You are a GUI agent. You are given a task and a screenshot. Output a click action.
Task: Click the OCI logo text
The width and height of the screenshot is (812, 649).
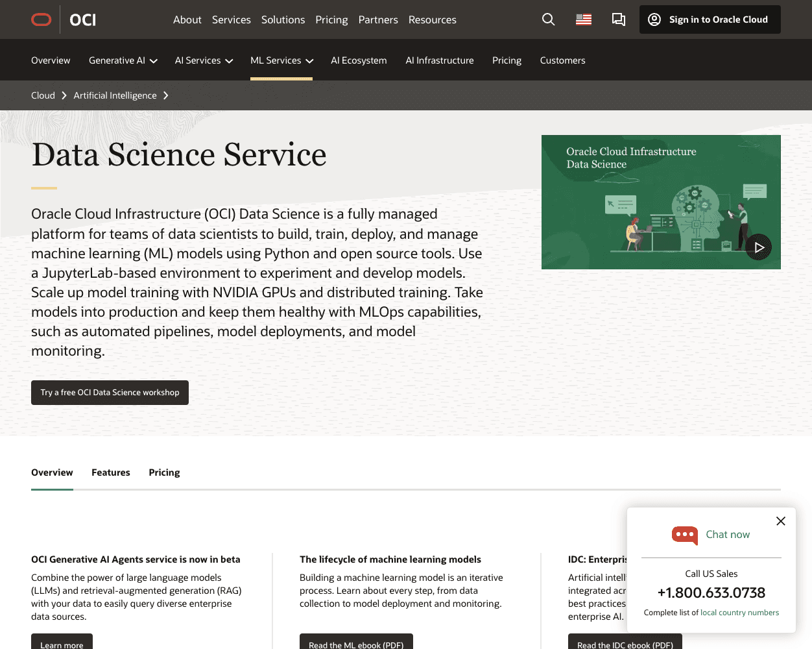83,20
